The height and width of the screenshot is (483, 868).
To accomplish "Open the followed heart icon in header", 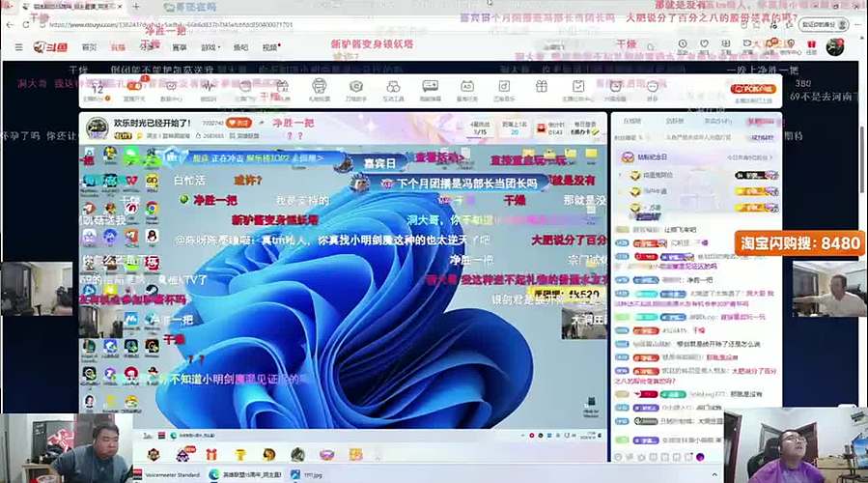I will coord(704,44).
